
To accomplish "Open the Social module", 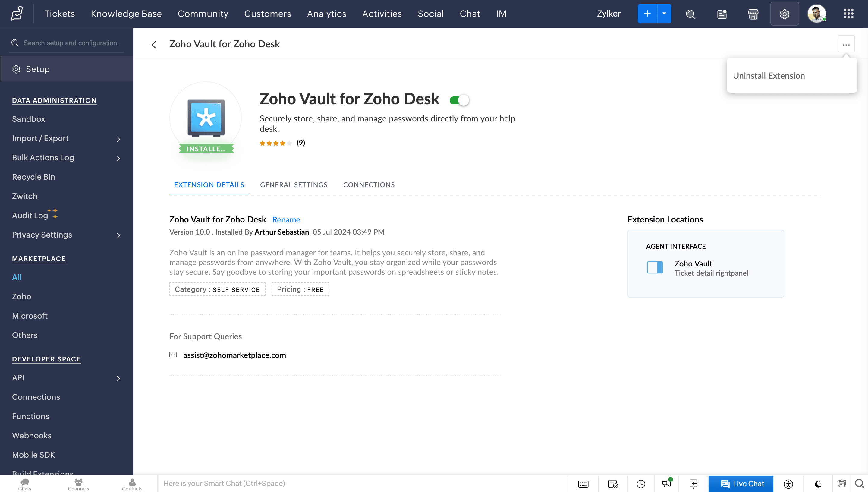I will click(431, 14).
